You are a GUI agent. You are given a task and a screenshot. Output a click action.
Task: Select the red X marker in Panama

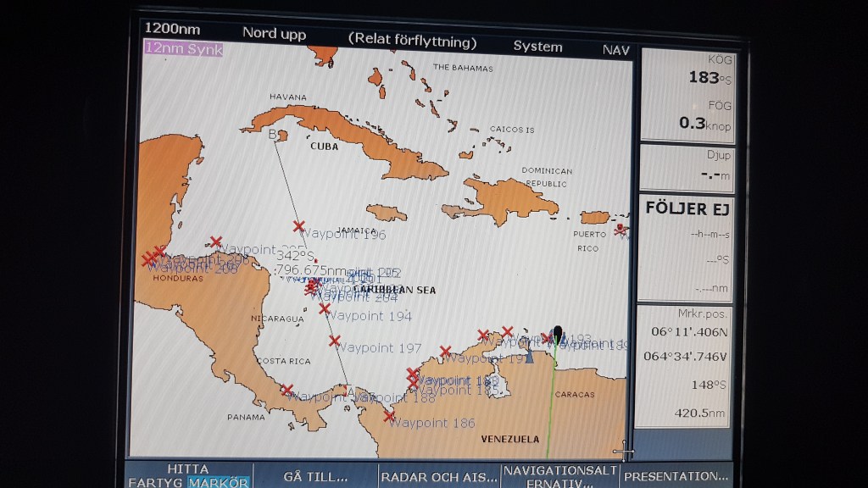(x=287, y=391)
